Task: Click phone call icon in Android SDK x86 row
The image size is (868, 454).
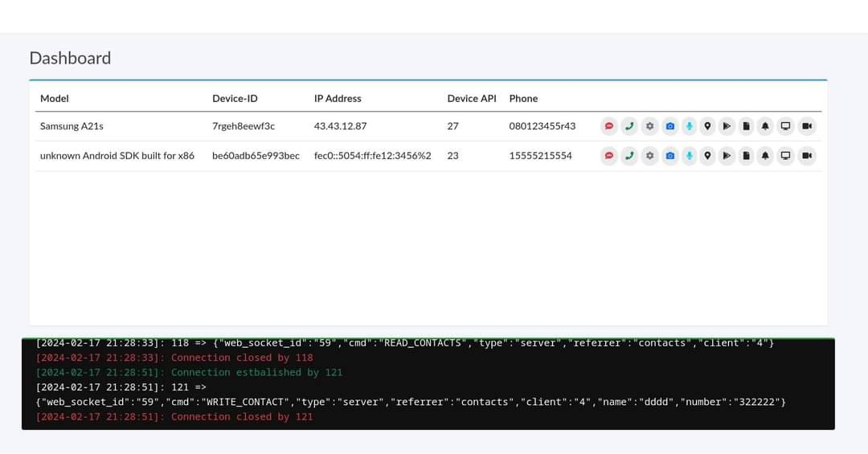Action: pyautogui.click(x=629, y=156)
